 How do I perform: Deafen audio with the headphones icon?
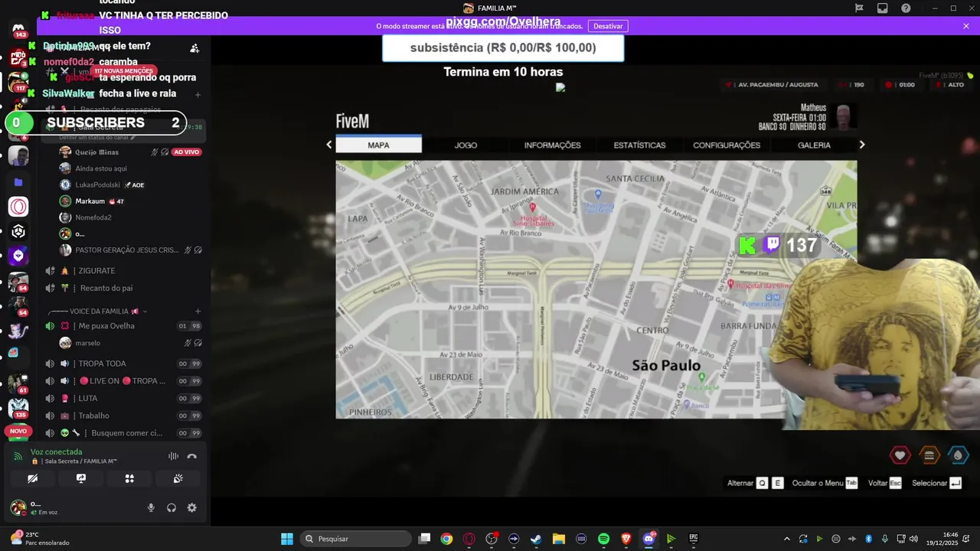tap(171, 507)
